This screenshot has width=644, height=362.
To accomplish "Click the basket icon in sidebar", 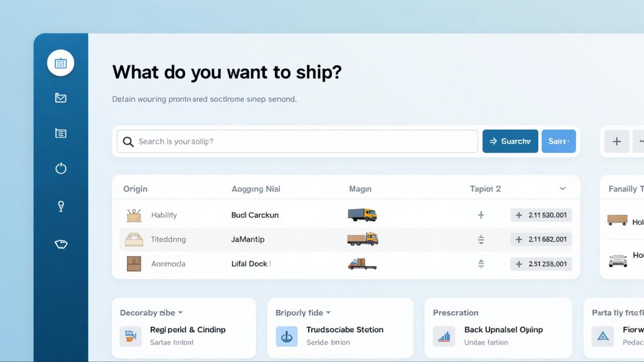I will (61, 244).
